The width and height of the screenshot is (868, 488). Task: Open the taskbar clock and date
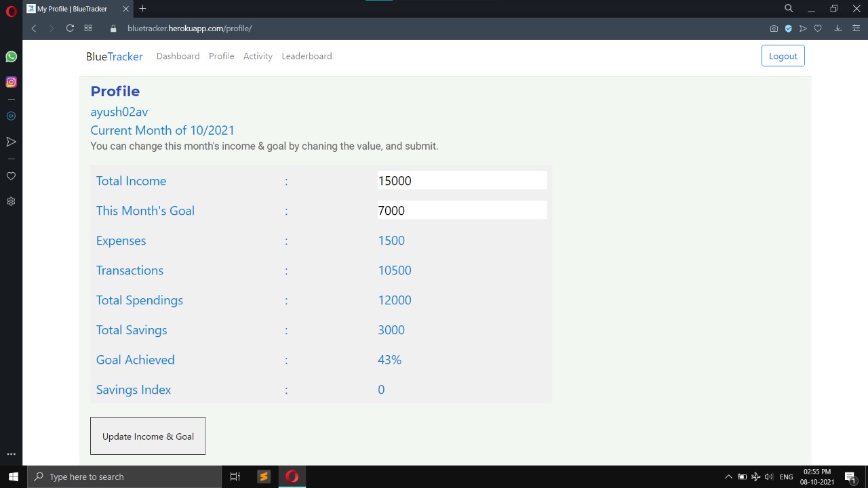(x=817, y=476)
